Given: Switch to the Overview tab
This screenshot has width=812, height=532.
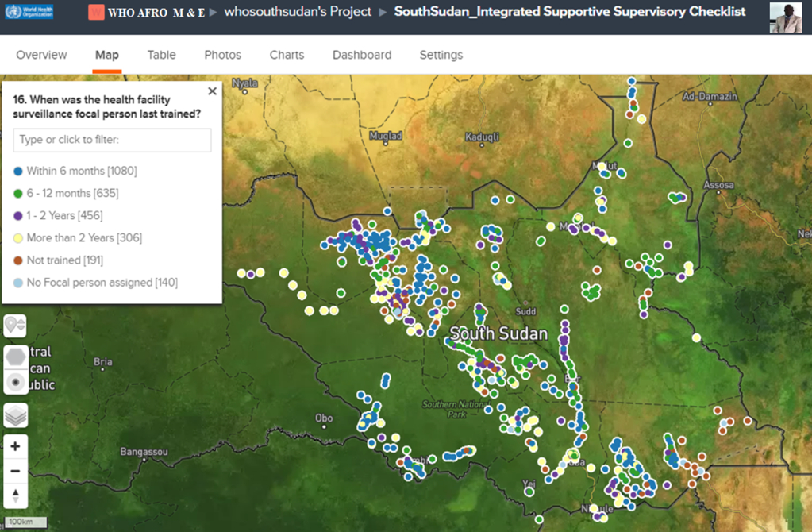Looking at the screenshot, I should tap(41, 55).
